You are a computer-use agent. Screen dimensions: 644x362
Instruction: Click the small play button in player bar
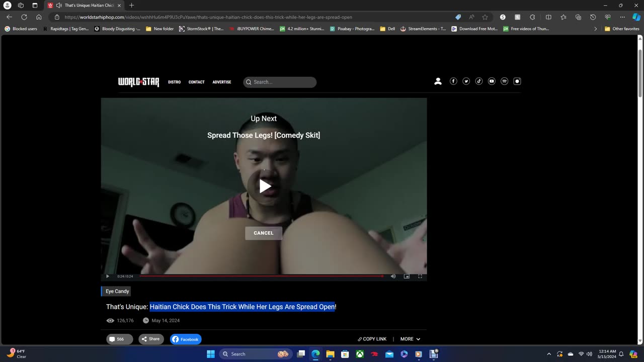(x=107, y=276)
